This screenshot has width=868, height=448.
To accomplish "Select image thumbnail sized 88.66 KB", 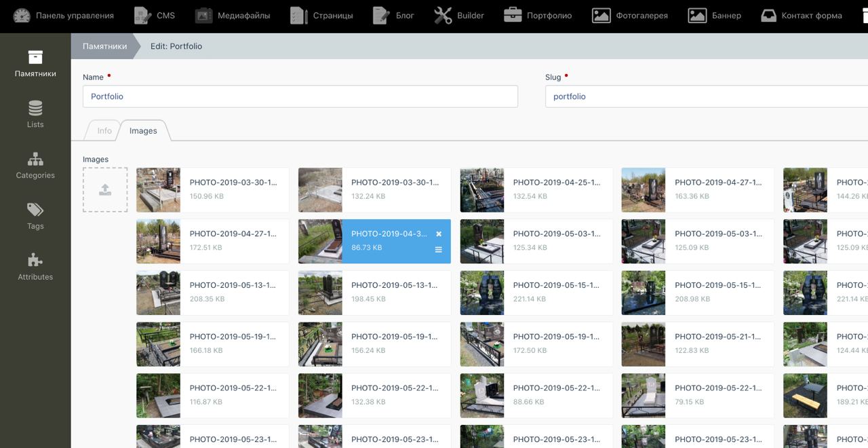I will tap(482, 396).
